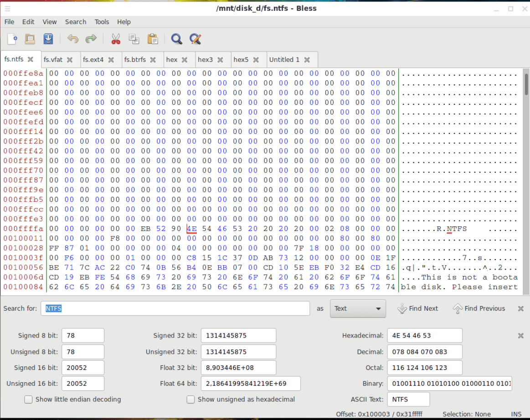The image size is (530, 420).
Task: Open the search type dropdown showing Text
Action: (x=358, y=308)
